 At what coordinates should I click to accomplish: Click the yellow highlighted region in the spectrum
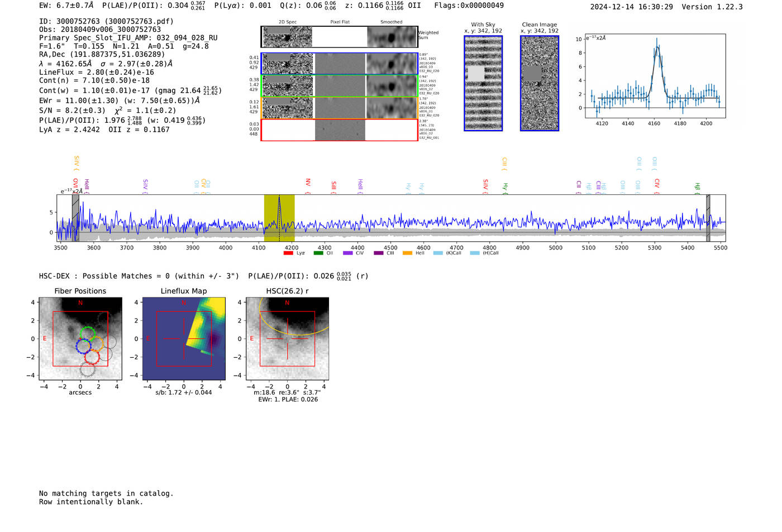pyautogui.click(x=279, y=218)
